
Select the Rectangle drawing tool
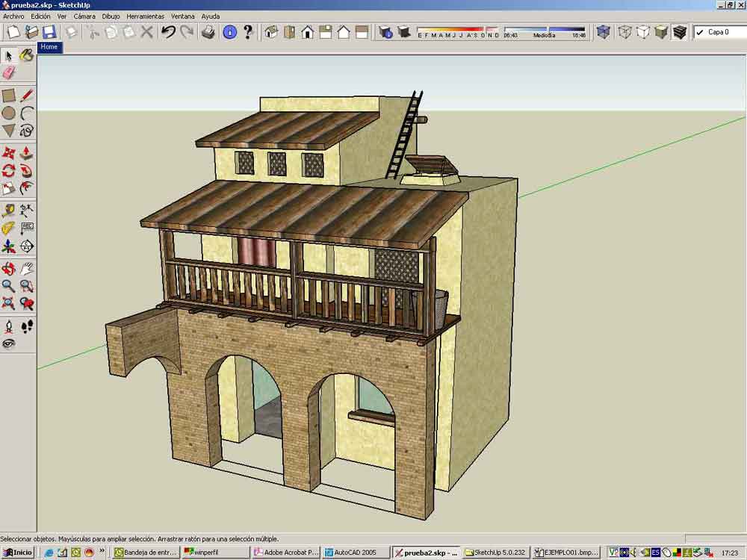pyautogui.click(x=8, y=96)
